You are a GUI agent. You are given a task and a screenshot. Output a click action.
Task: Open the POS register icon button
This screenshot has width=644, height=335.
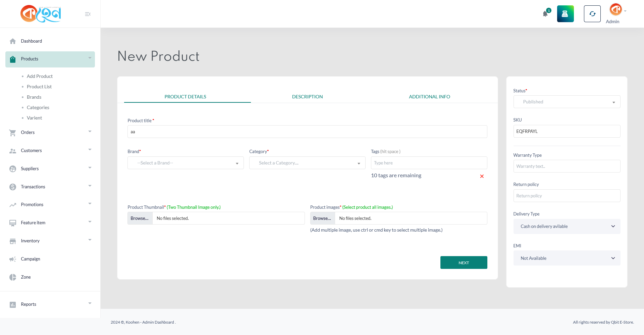point(565,14)
